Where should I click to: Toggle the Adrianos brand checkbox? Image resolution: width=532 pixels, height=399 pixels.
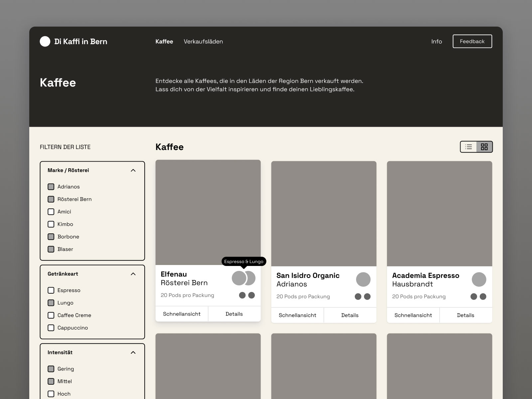(x=51, y=187)
